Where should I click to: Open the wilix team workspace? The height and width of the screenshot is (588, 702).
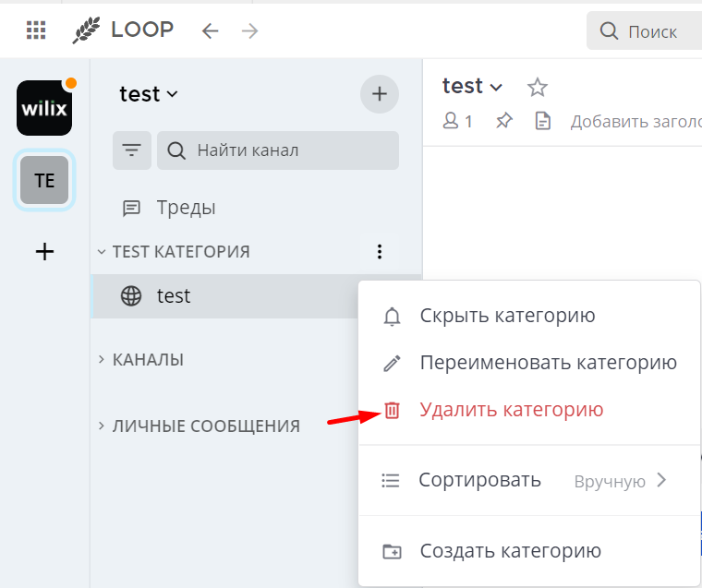pyautogui.click(x=44, y=108)
